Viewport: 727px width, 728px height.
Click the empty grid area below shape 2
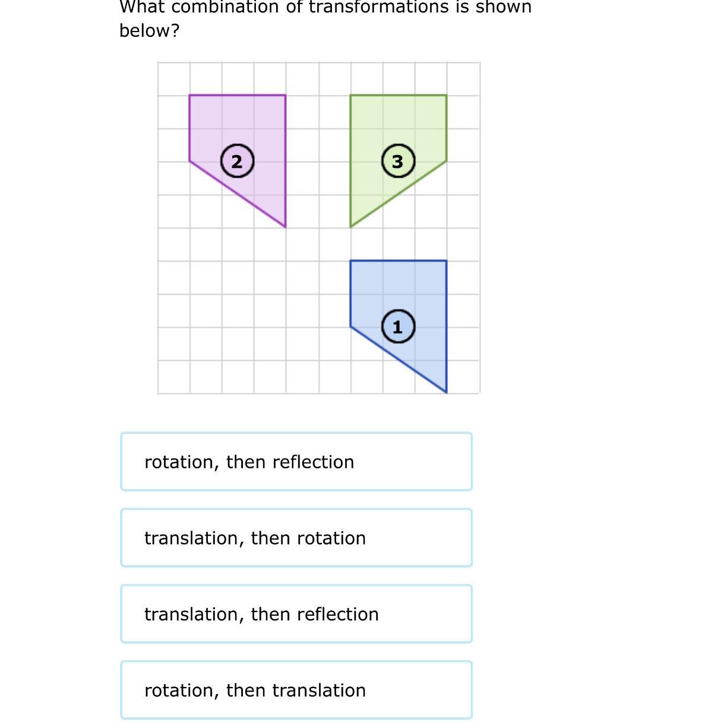[238, 310]
